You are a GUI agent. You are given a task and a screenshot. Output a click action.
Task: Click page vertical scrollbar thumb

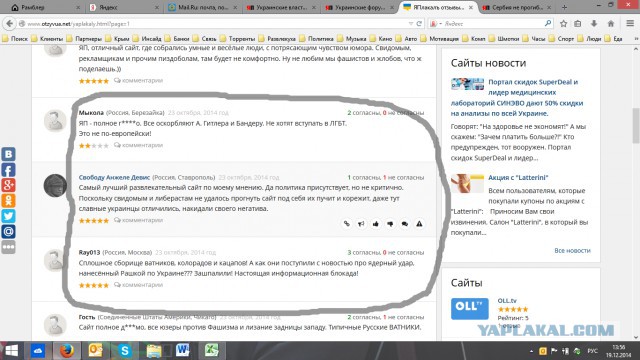(x=636, y=125)
